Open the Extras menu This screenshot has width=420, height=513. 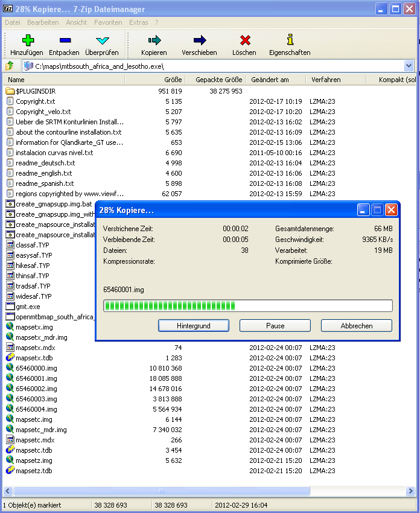(x=139, y=22)
